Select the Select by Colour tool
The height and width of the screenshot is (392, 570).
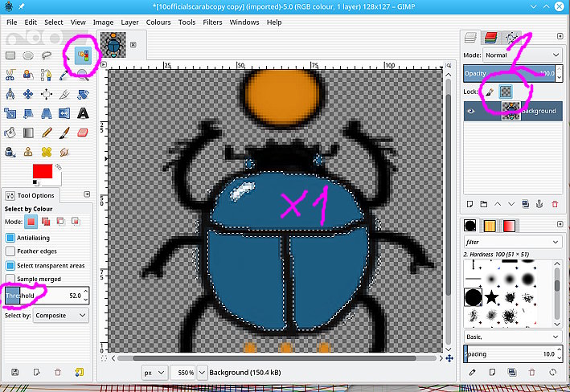(81, 55)
